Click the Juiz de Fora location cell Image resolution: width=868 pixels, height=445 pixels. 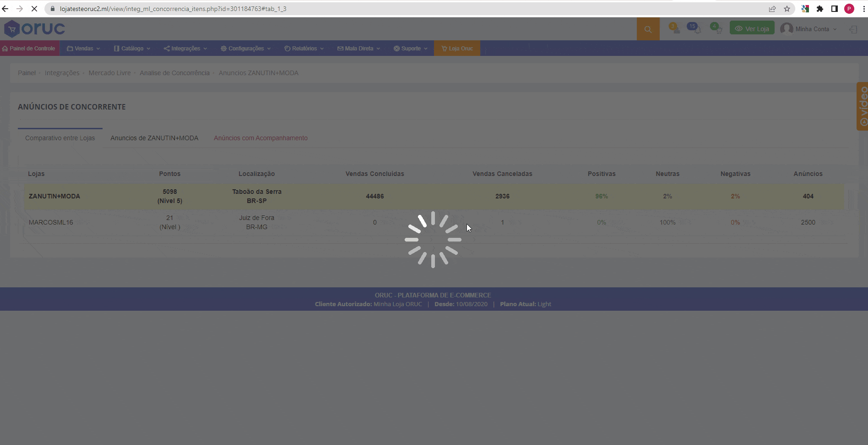[x=256, y=222]
